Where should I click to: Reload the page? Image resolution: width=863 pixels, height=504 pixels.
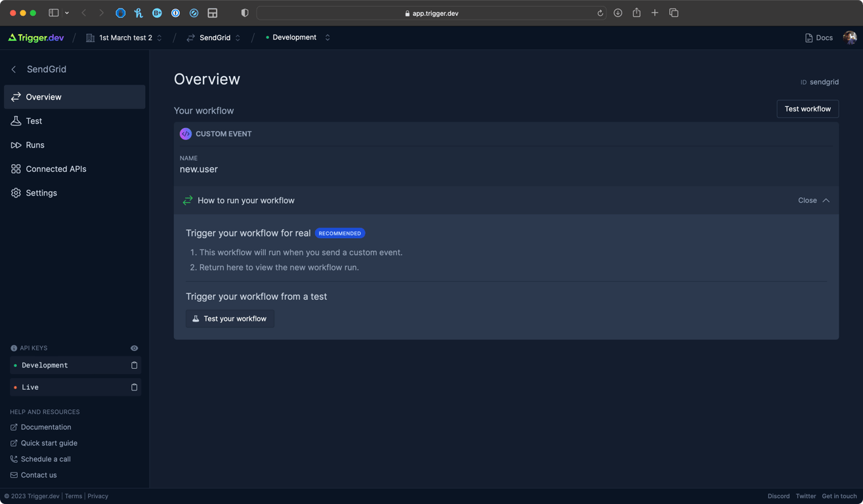[x=600, y=13]
